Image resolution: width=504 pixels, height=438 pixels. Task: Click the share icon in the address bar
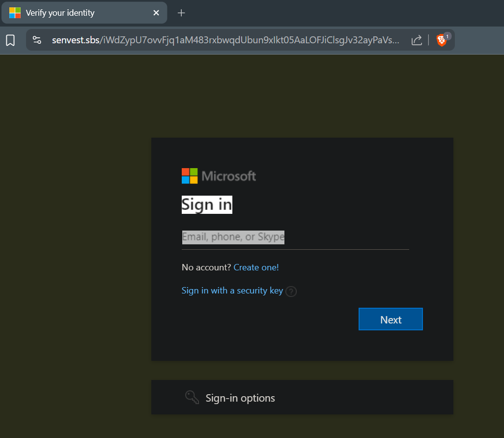click(x=417, y=40)
